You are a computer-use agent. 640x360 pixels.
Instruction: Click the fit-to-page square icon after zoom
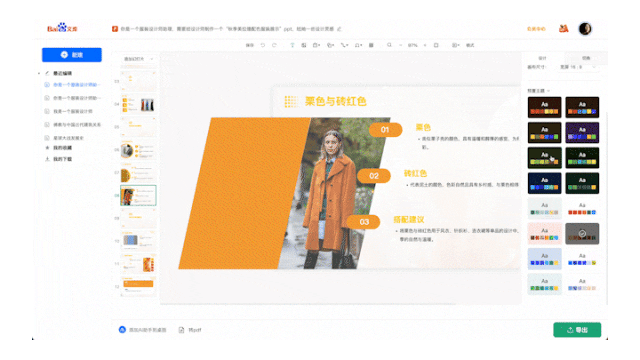[x=436, y=45]
